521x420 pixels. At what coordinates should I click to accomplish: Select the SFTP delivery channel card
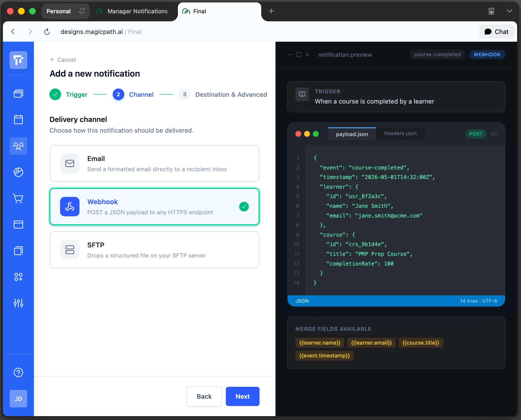point(154,250)
